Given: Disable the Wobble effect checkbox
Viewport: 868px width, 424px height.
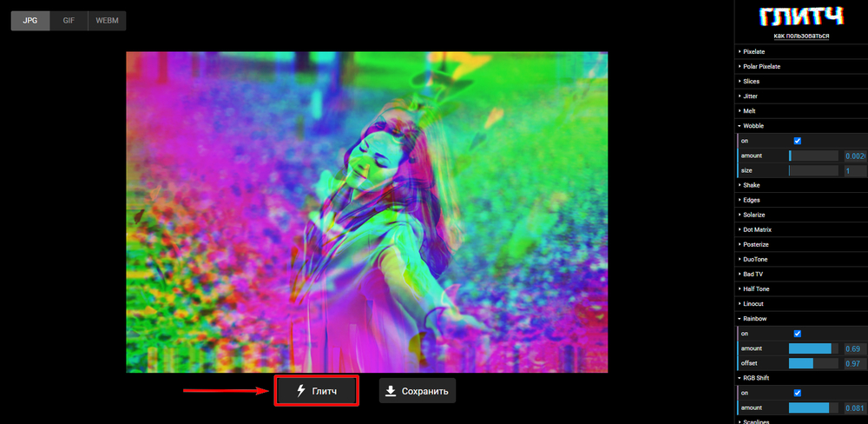Looking at the screenshot, I should tap(797, 141).
